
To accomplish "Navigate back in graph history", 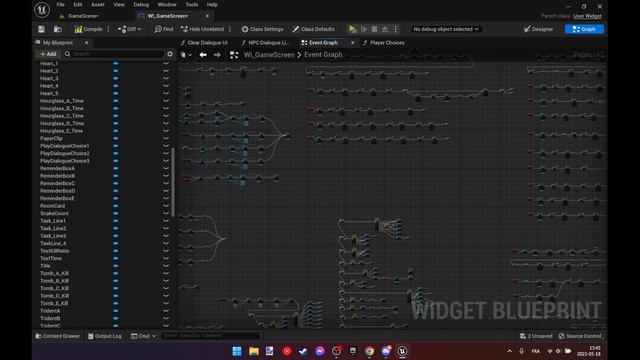I will pos(203,55).
